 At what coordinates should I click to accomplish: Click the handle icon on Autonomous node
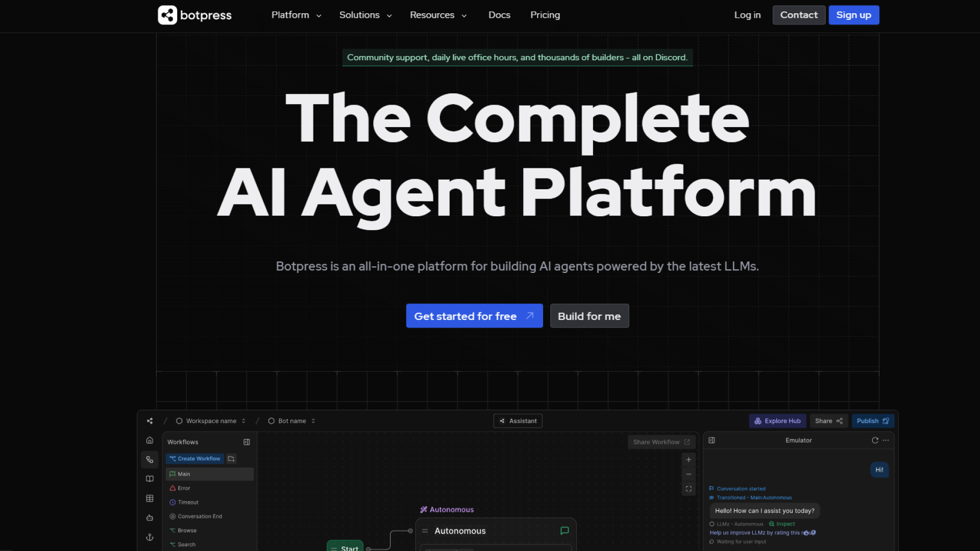(x=425, y=531)
